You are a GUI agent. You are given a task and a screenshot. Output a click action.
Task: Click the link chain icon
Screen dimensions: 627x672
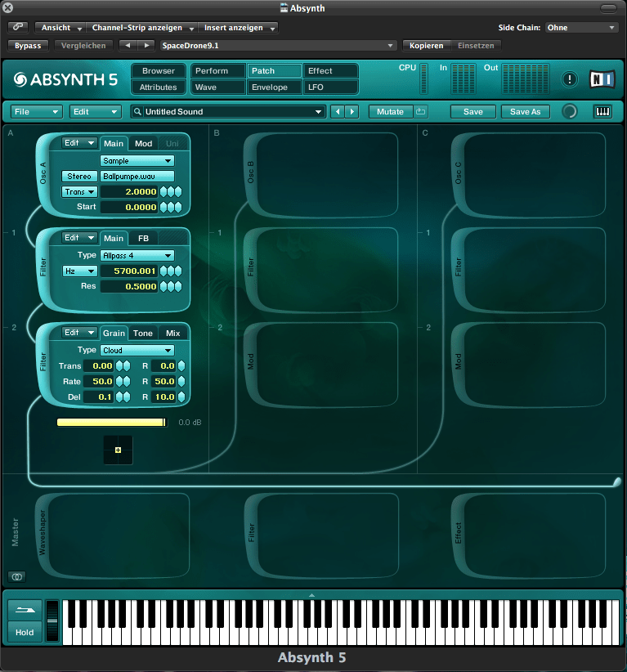click(18, 28)
